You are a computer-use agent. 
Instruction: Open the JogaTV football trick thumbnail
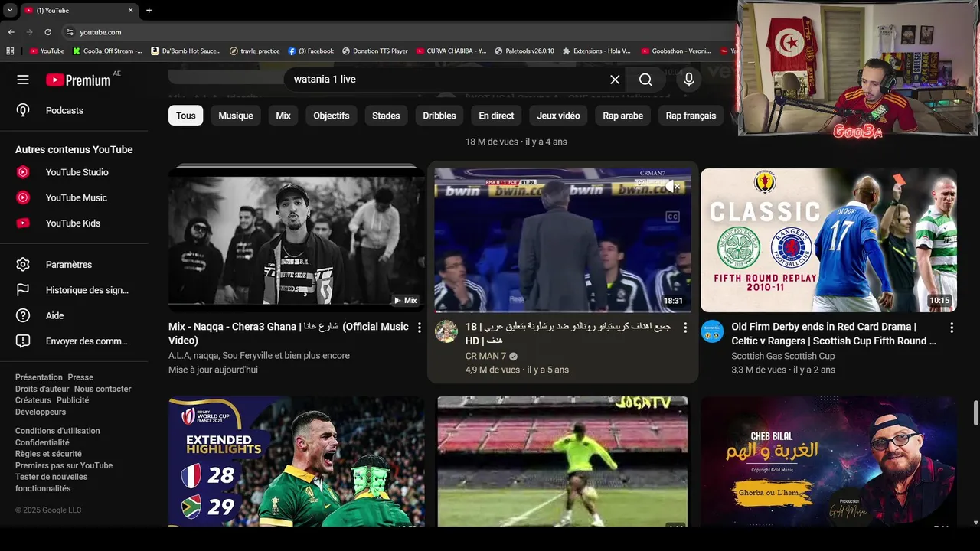pos(563,461)
